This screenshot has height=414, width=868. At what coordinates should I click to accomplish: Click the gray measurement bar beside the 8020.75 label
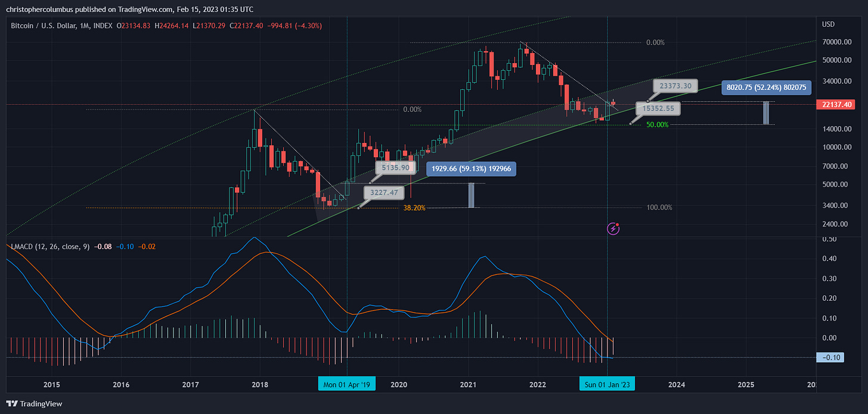766,113
